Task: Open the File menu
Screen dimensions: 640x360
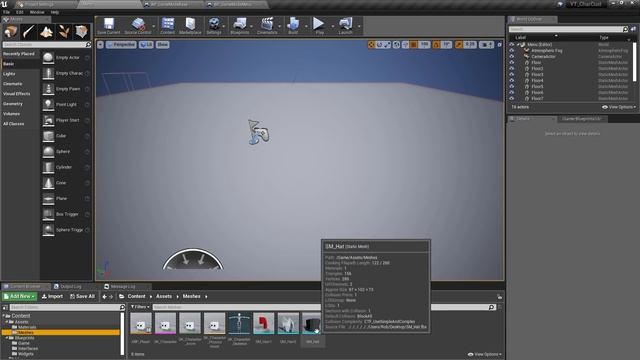Action: tap(7, 12)
